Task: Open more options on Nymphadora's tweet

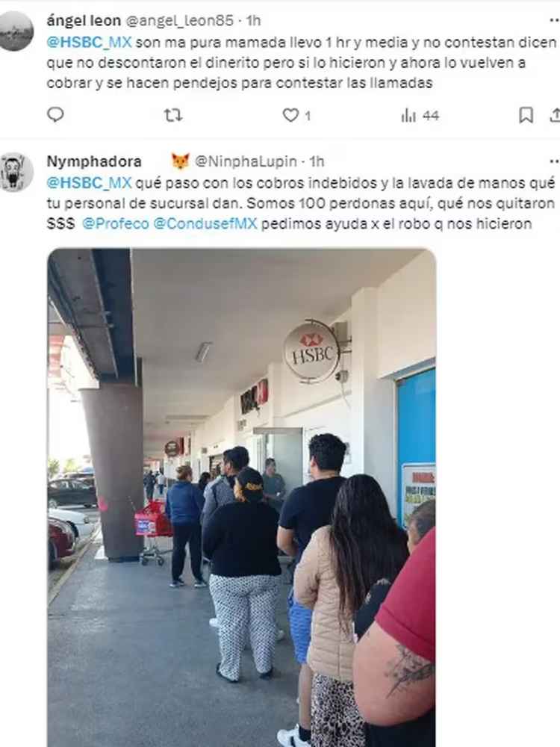Action: [554, 161]
